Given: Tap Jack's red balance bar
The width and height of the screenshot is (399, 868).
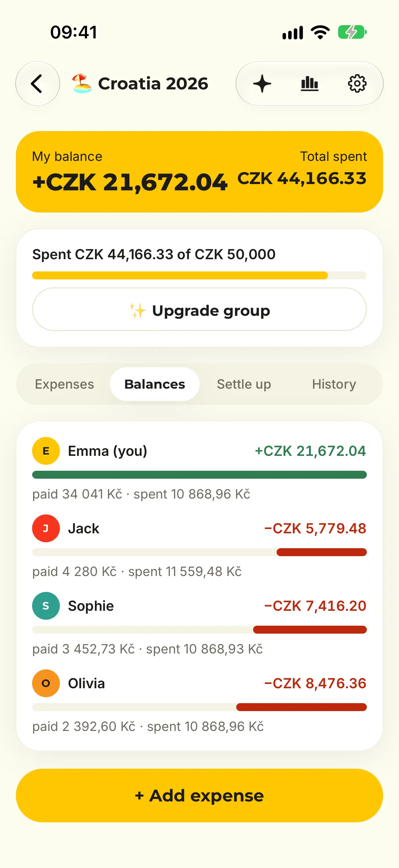Looking at the screenshot, I should click(x=322, y=552).
